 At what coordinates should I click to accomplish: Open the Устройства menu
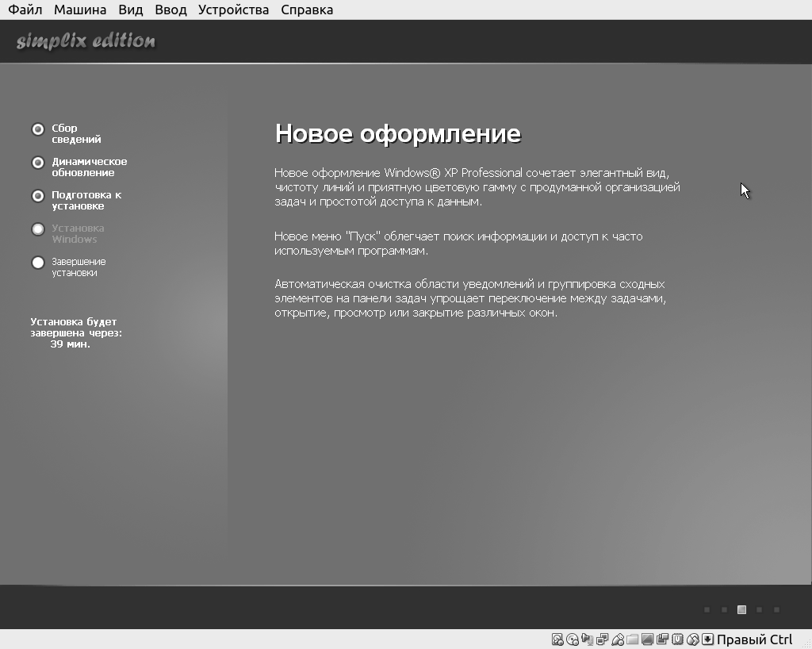(x=233, y=10)
